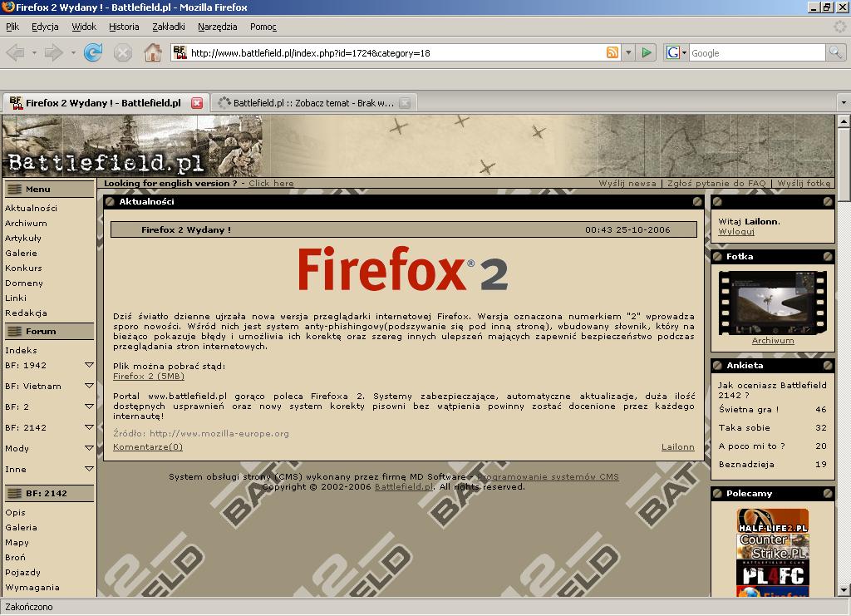Click the search magnifier icon
Screen dimensions: 851x616
tap(835, 53)
